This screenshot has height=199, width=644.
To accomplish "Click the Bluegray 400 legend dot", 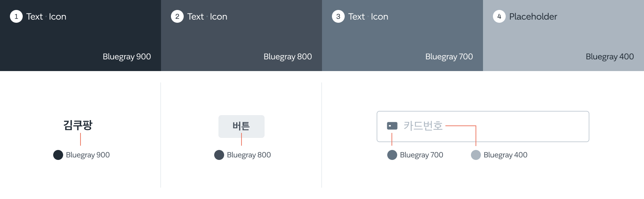I will (476, 155).
